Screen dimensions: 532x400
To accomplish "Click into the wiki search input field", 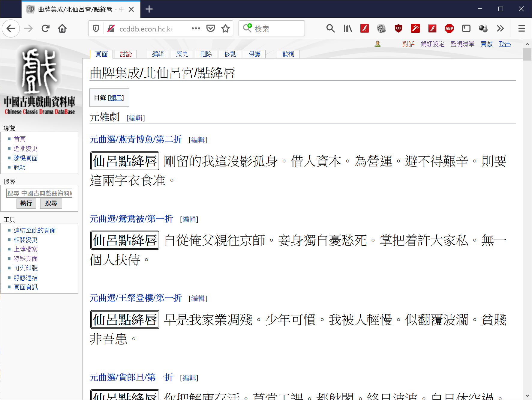I will click(x=39, y=193).
